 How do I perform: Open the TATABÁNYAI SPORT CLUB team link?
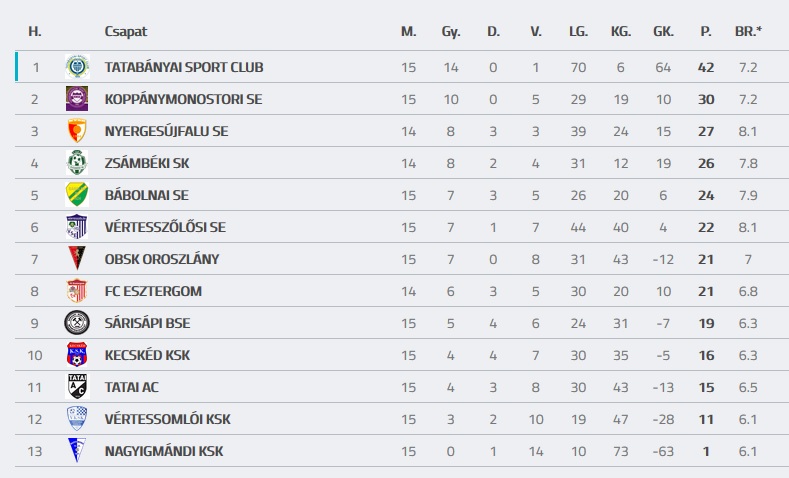184,67
